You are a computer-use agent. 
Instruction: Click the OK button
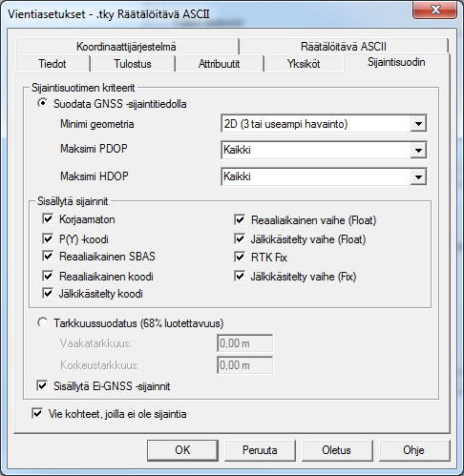point(182,450)
